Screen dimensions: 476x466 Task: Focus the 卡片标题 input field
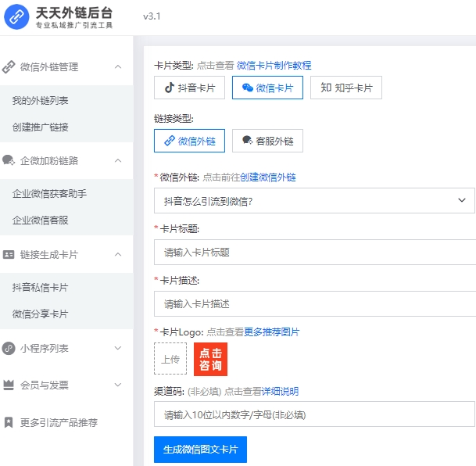point(315,253)
